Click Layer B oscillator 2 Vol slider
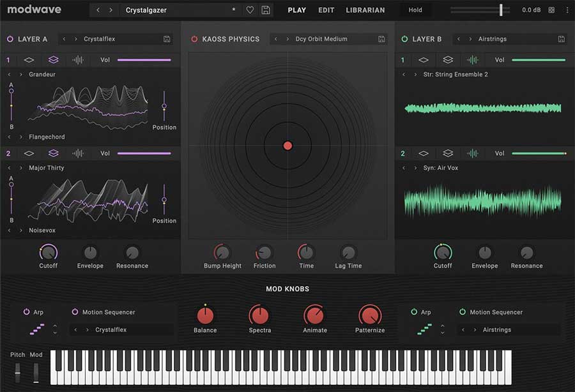The width and height of the screenshot is (575, 392). coord(539,153)
